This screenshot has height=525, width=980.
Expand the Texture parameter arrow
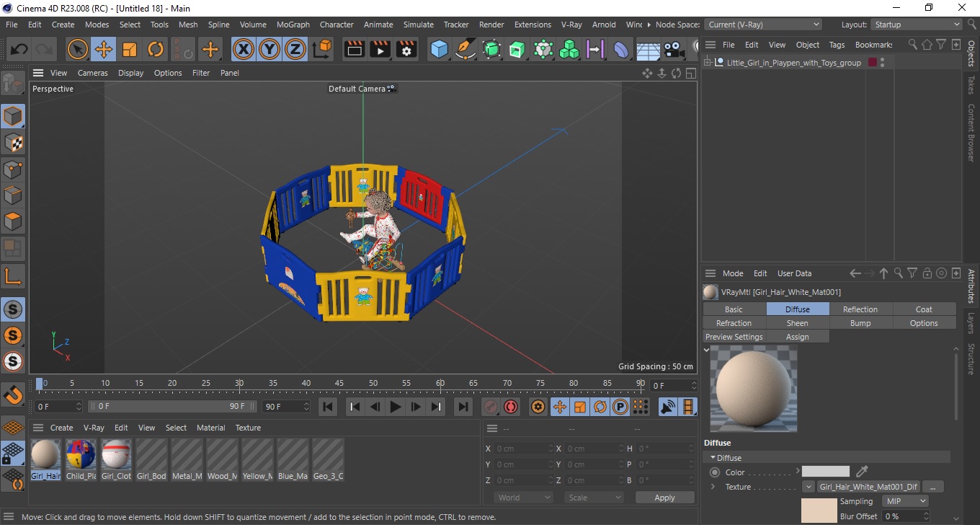tap(713, 487)
